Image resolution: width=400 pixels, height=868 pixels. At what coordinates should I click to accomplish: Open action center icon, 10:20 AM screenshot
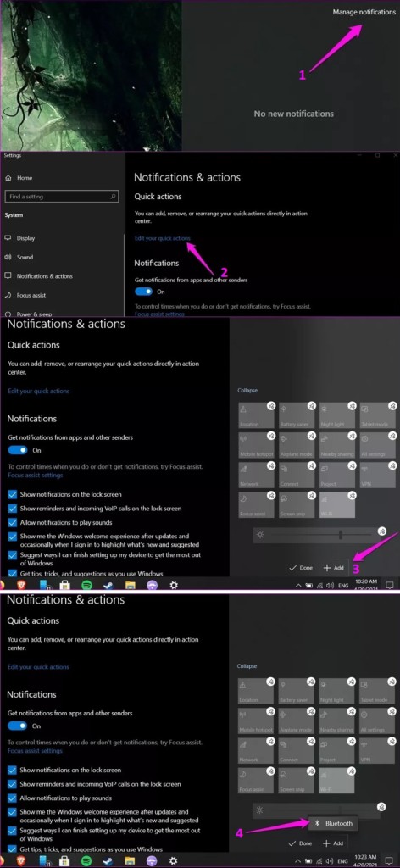point(389,585)
